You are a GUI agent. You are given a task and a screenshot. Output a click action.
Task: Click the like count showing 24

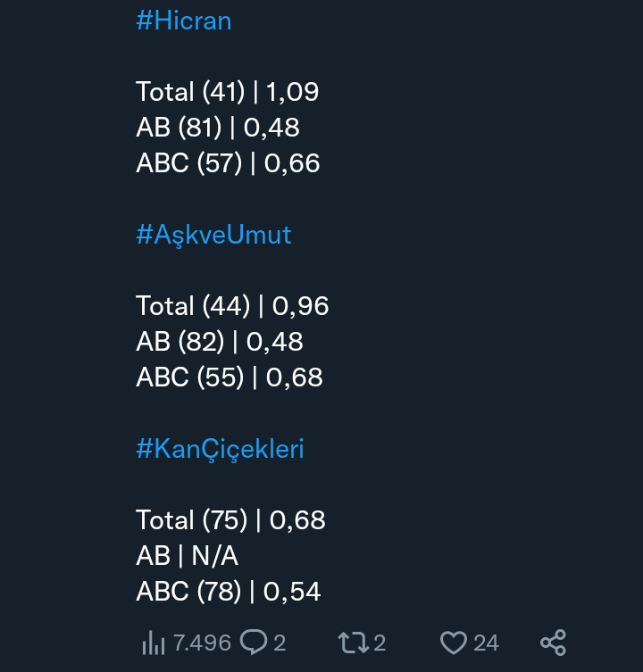point(486,643)
